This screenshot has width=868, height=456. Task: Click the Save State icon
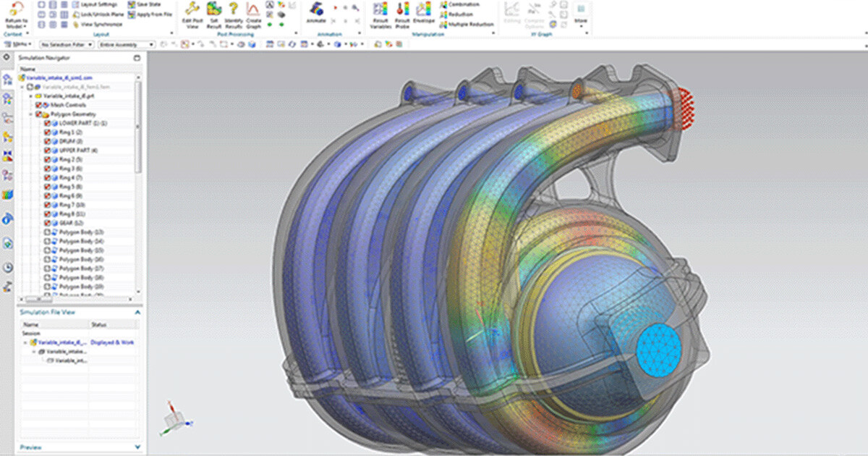pos(130,4)
